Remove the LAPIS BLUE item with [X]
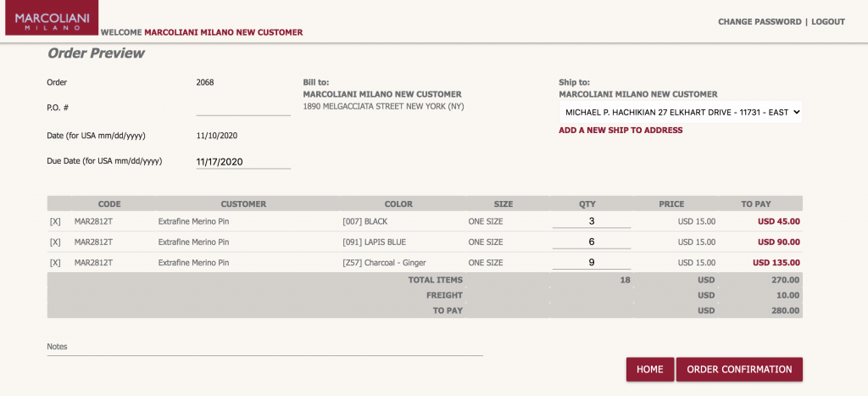 (x=55, y=242)
